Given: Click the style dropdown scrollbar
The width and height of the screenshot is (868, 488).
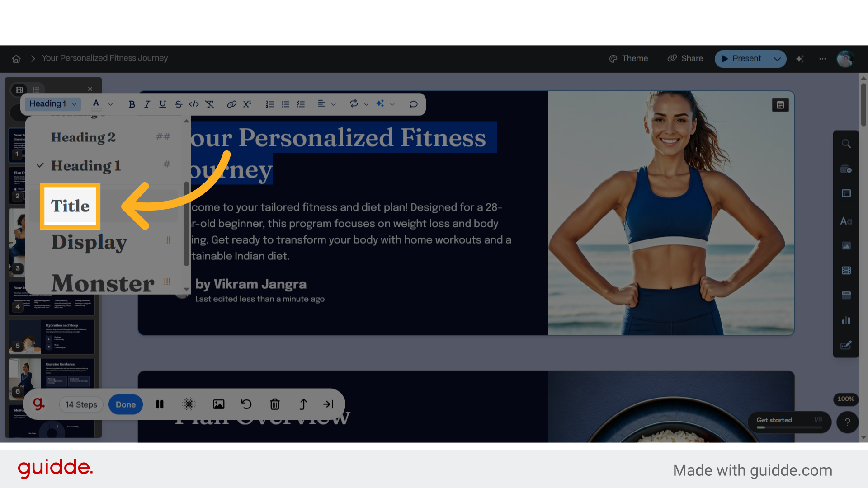Looking at the screenshot, I should click(x=186, y=224).
